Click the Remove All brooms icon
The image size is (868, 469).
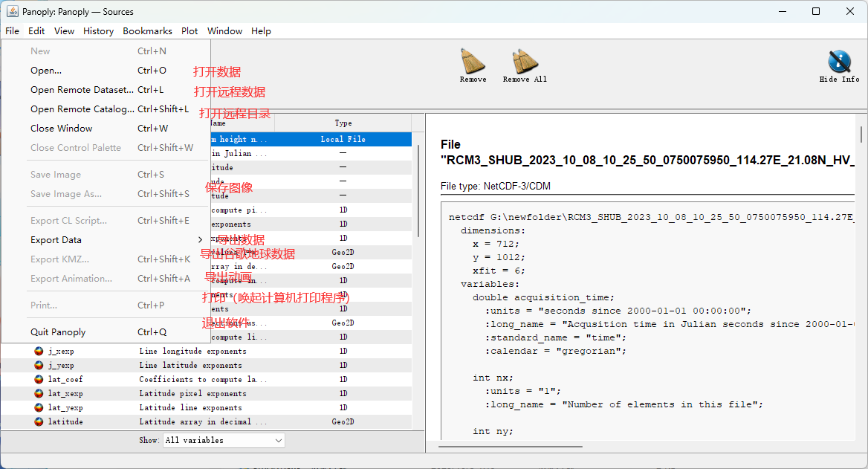point(525,61)
